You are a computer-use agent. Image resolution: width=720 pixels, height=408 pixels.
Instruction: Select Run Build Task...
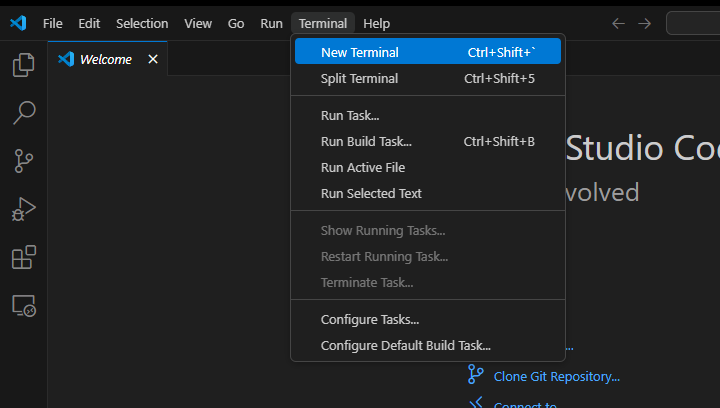pyautogui.click(x=428, y=141)
